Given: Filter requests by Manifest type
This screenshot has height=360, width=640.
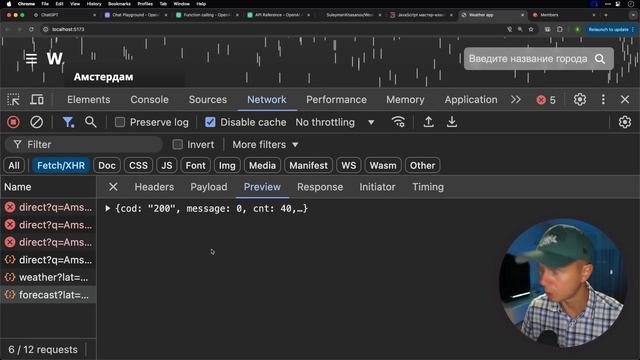Looking at the screenshot, I should (309, 165).
